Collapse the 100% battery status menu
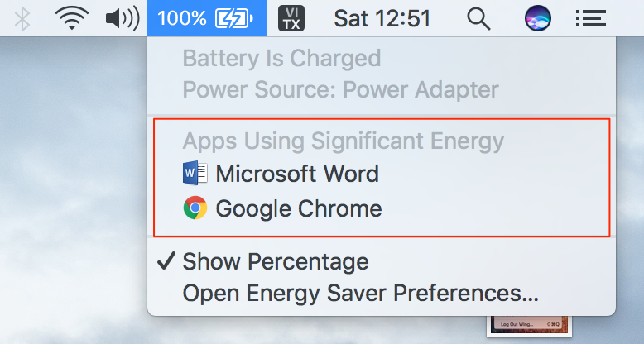The image size is (644, 344). click(207, 18)
